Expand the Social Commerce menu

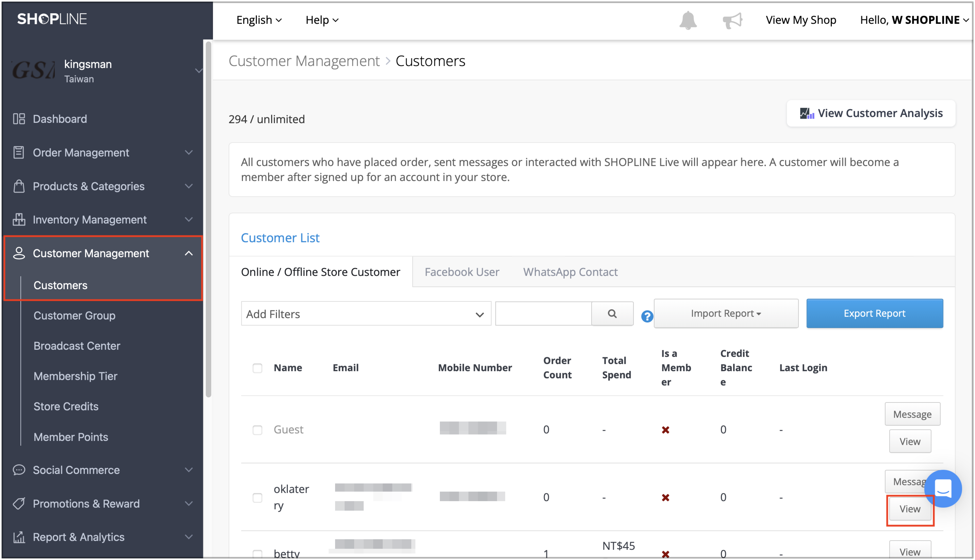(188, 470)
